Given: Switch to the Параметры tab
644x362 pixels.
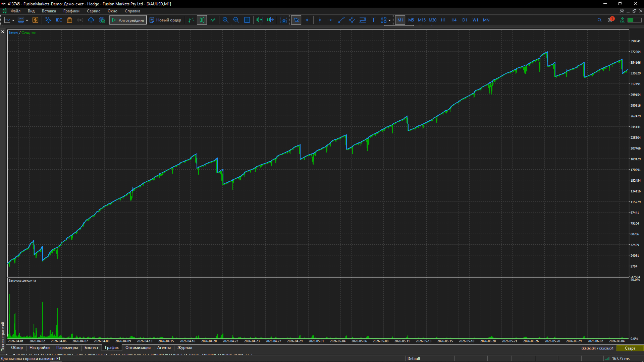Looking at the screenshot, I should [67, 348].
